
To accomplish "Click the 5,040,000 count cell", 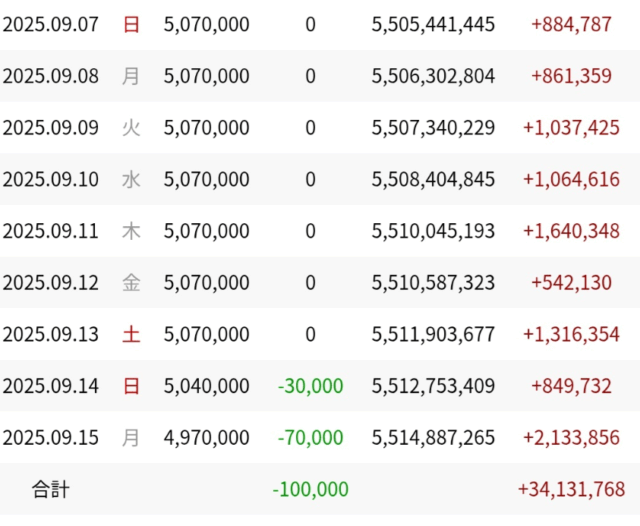I will click(x=207, y=386).
